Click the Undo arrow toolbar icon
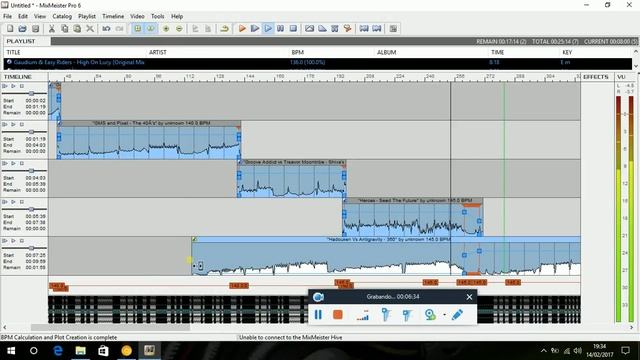The image size is (640, 360). click(x=107, y=29)
